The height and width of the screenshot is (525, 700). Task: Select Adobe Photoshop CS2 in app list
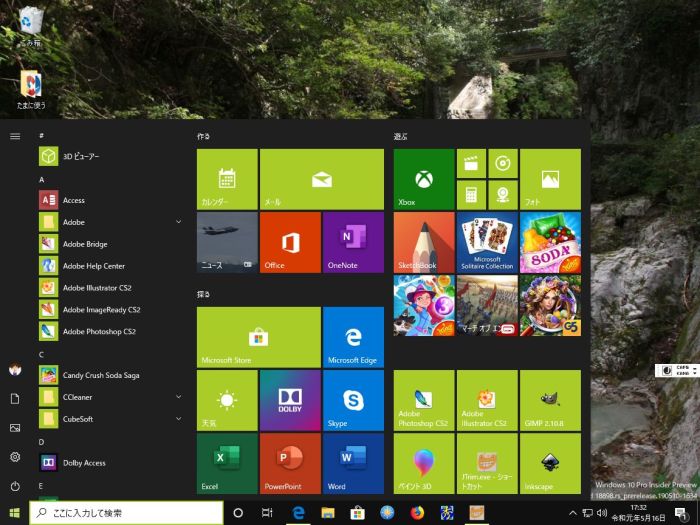click(99, 331)
